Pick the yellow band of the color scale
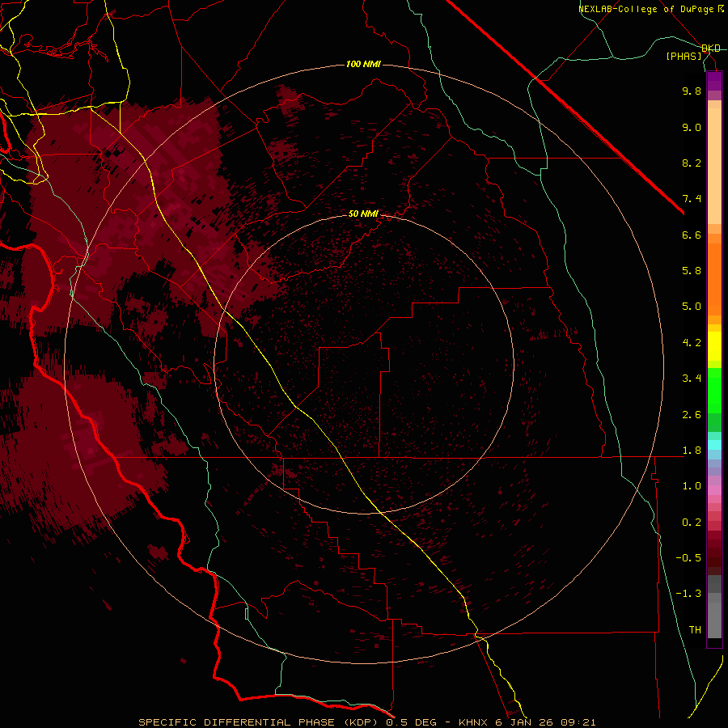This screenshot has height=728, width=728. pos(714,346)
